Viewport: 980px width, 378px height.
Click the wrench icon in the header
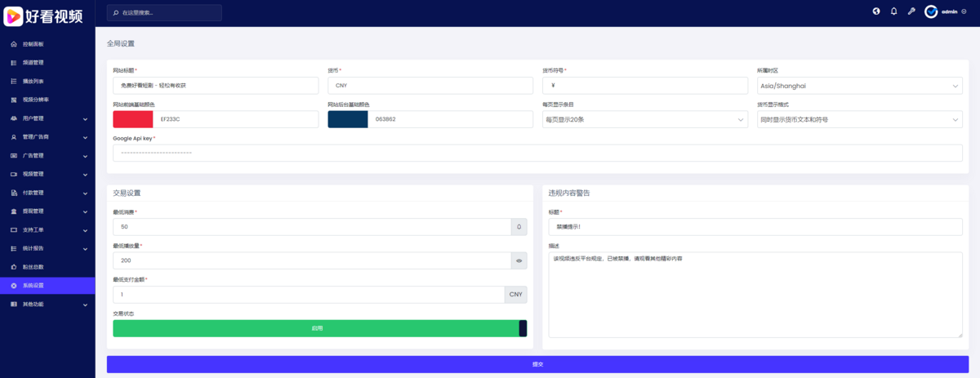point(911,11)
